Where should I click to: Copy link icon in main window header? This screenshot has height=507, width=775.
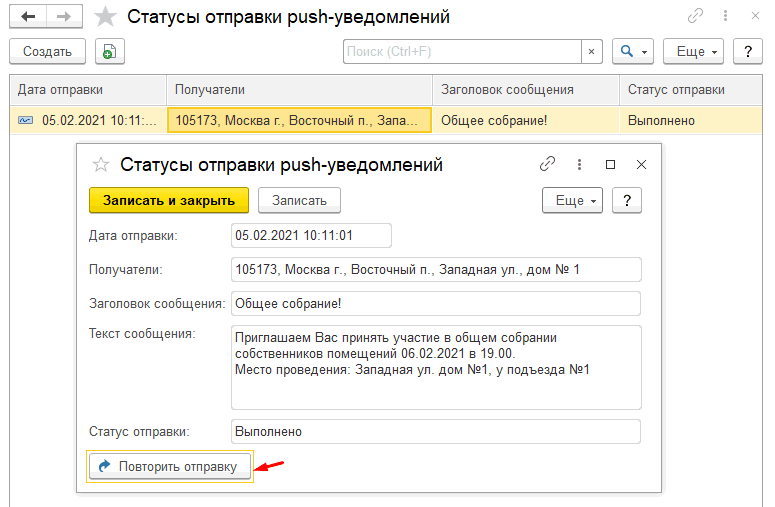click(x=696, y=17)
